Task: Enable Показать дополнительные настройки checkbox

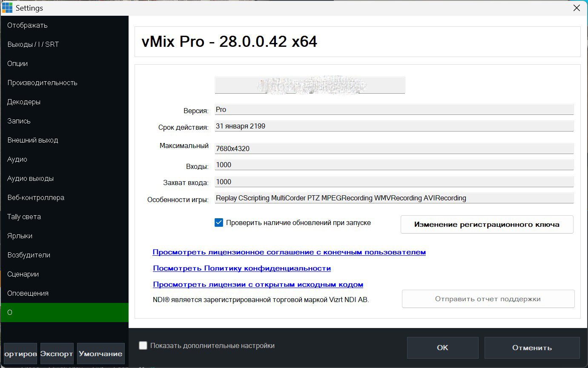Action: (143, 345)
